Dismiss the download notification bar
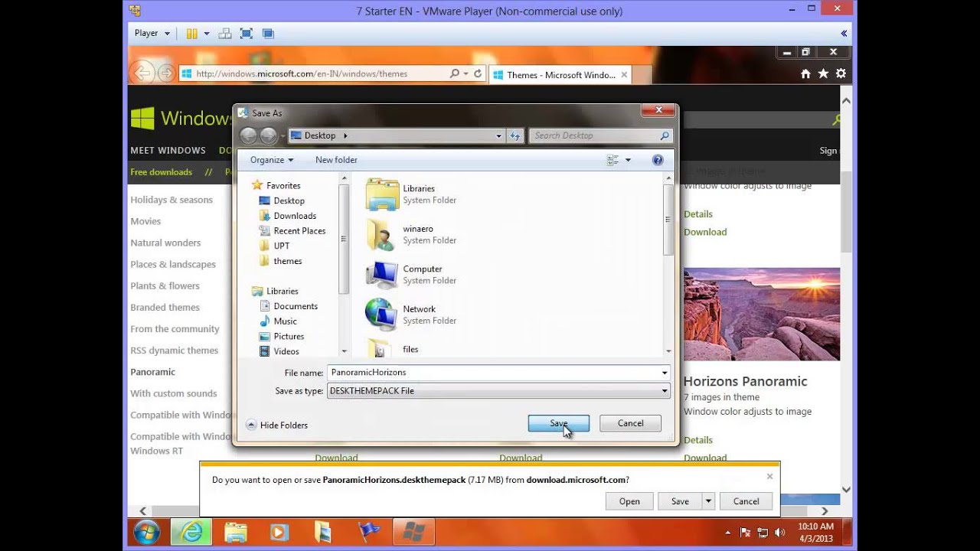This screenshot has width=980, height=551. click(769, 476)
